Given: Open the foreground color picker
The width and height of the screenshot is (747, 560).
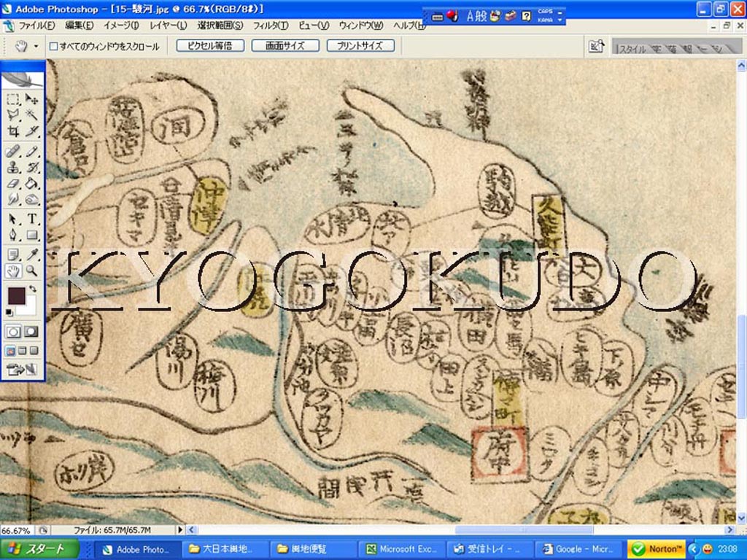Looking at the screenshot, I should click(x=16, y=295).
